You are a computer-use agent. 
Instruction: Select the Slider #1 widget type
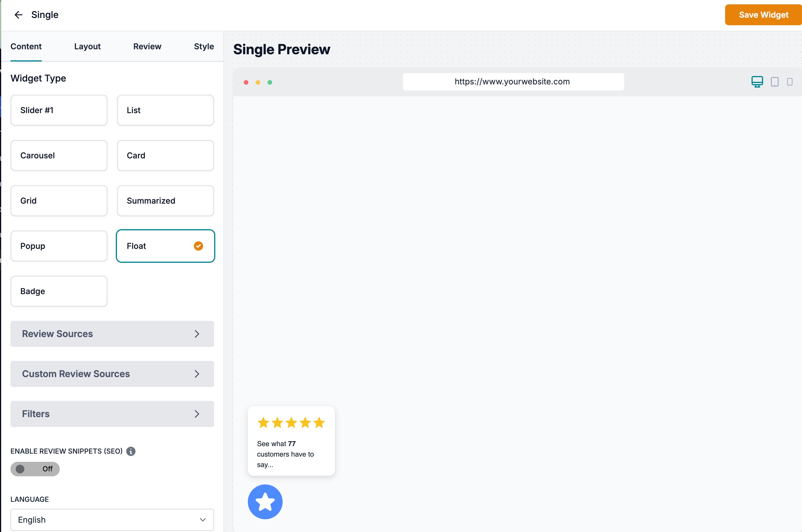click(59, 110)
